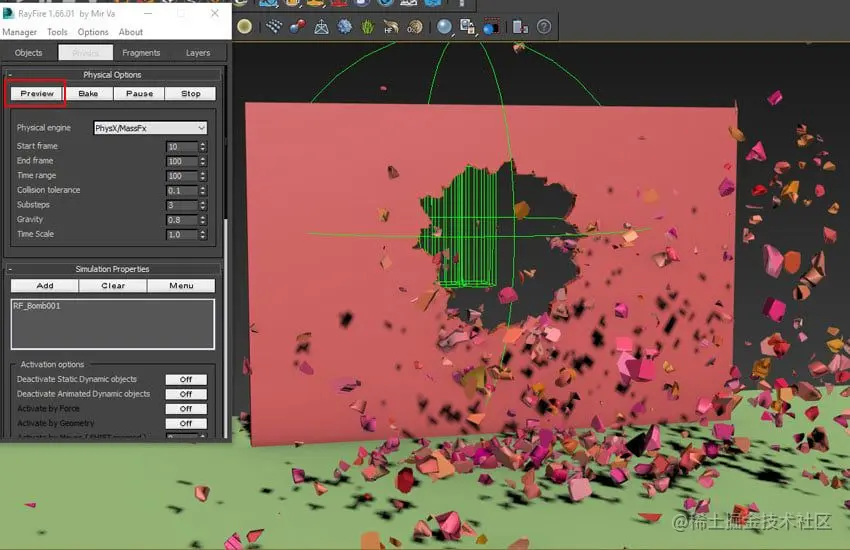The image size is (850, 550).
Task: Click the Clear button in Simulation Properties
Action: point(113,286)
